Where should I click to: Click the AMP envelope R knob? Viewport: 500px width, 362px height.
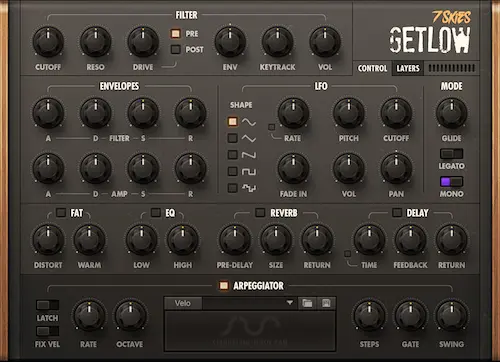pos(191,169)
